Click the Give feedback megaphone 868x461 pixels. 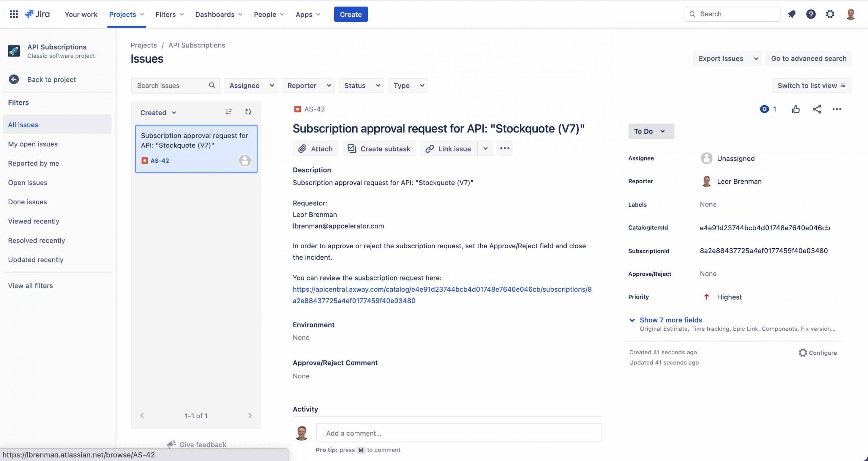[171, 444]
